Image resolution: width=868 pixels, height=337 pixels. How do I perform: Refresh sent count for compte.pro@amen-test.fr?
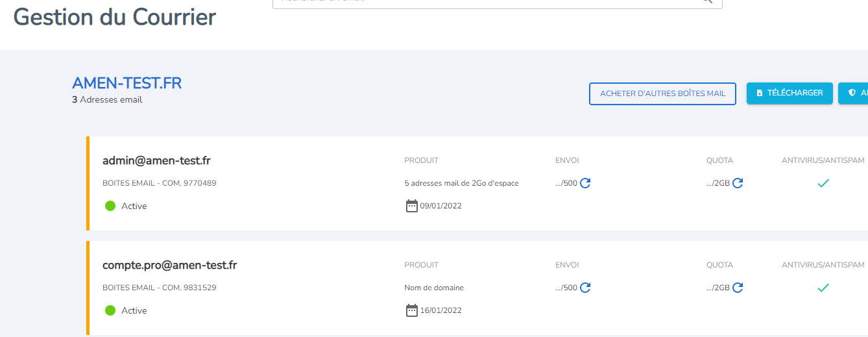(x=585, y=288)
